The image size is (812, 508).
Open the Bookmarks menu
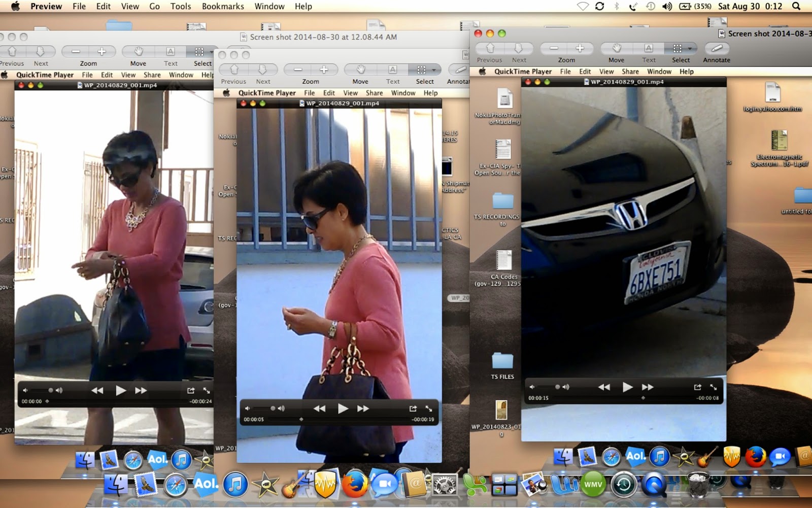coord(223,6)
